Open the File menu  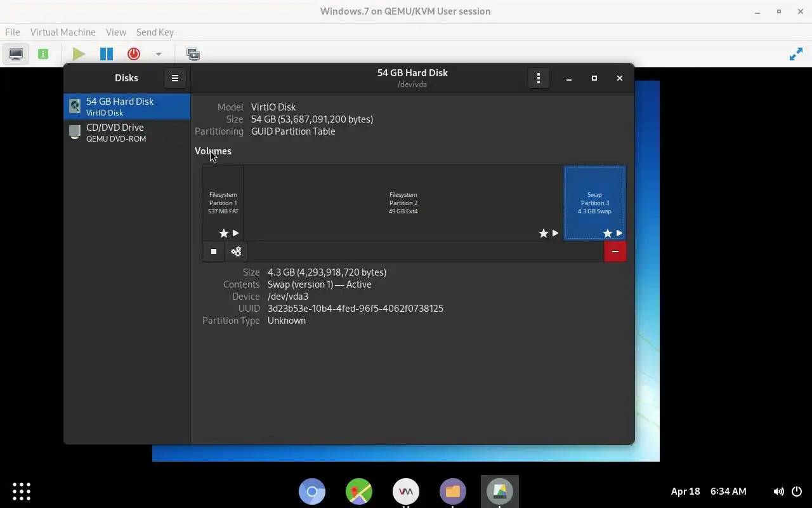tap(12, 32)
